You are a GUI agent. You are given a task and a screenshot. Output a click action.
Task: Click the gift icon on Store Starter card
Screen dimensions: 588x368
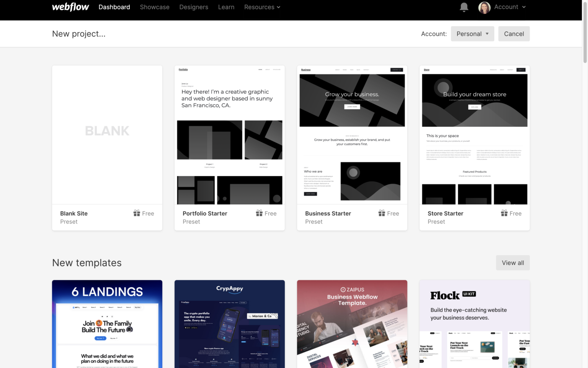(x=504, y=213)
